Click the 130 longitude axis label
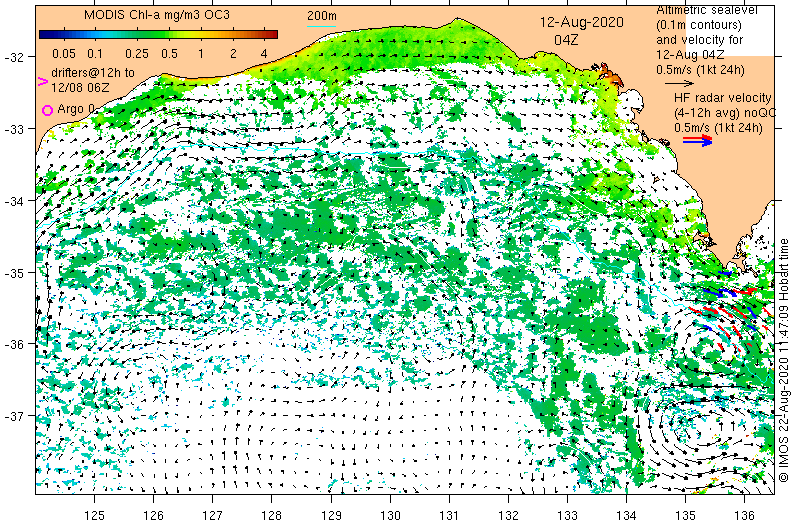800x520 pixels. pos(390,514)
